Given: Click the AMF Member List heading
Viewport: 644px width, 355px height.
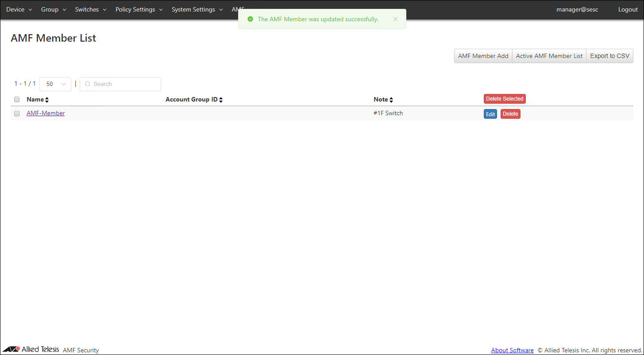Looking at the screenshot, I should [x=53, y=38].
